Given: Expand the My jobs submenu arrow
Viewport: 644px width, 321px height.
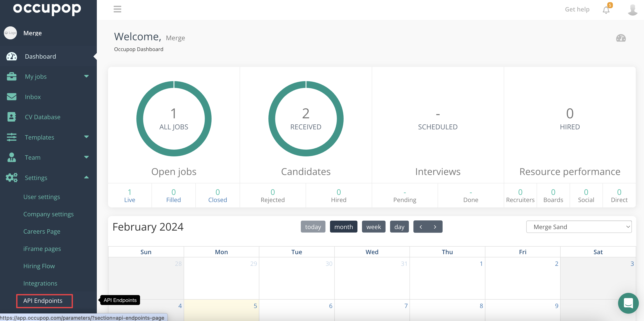Looking at the screenshot, I should [x=86, y=76].
